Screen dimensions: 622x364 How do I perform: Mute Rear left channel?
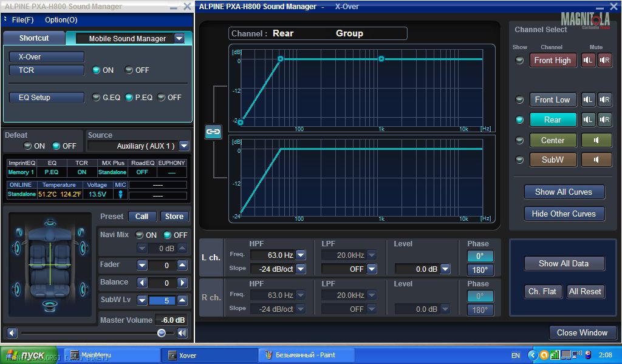588,120
